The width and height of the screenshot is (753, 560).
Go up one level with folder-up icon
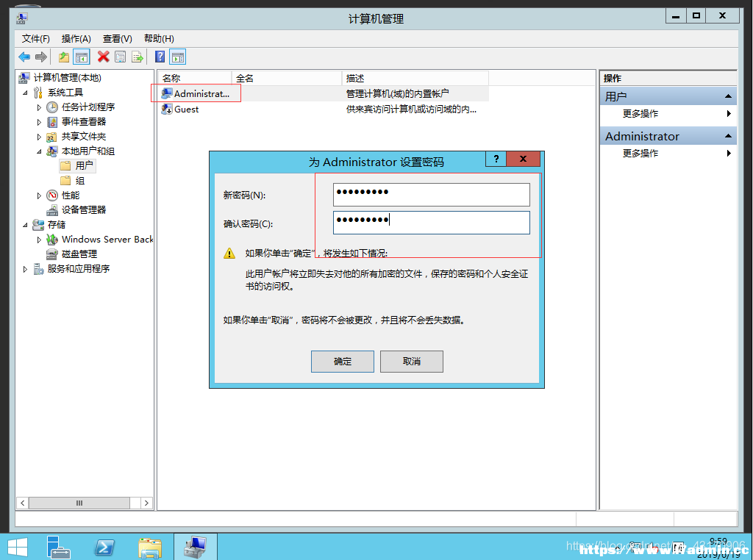tap(63, 57)
